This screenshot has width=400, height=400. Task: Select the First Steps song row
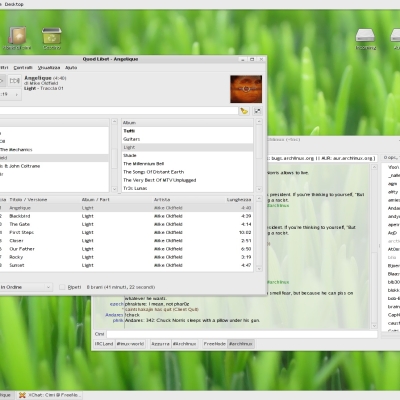click(126, 232)
